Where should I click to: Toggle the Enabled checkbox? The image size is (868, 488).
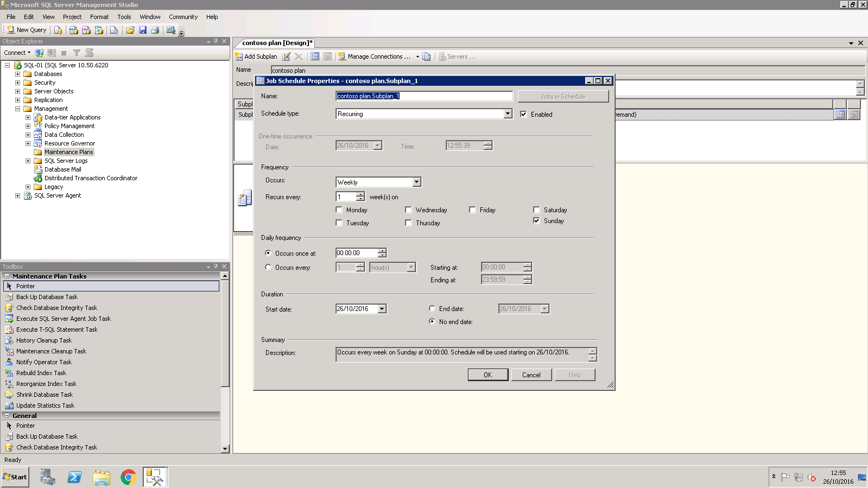point(523,114)
